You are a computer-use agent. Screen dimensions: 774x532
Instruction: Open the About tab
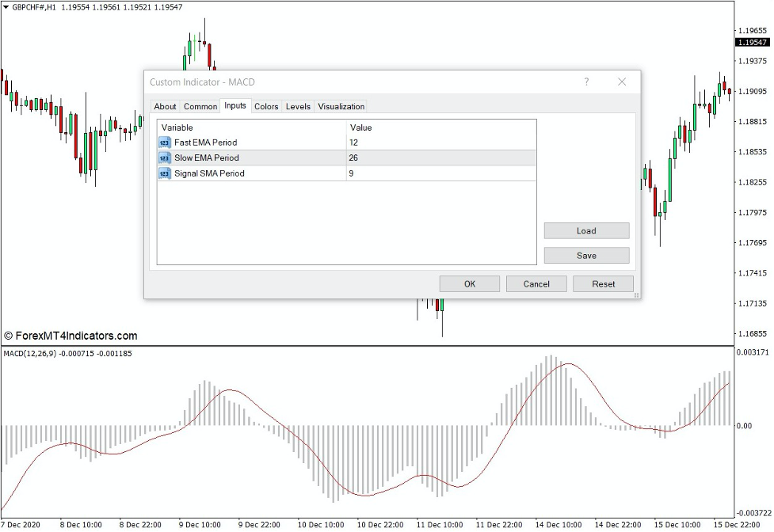165,106
